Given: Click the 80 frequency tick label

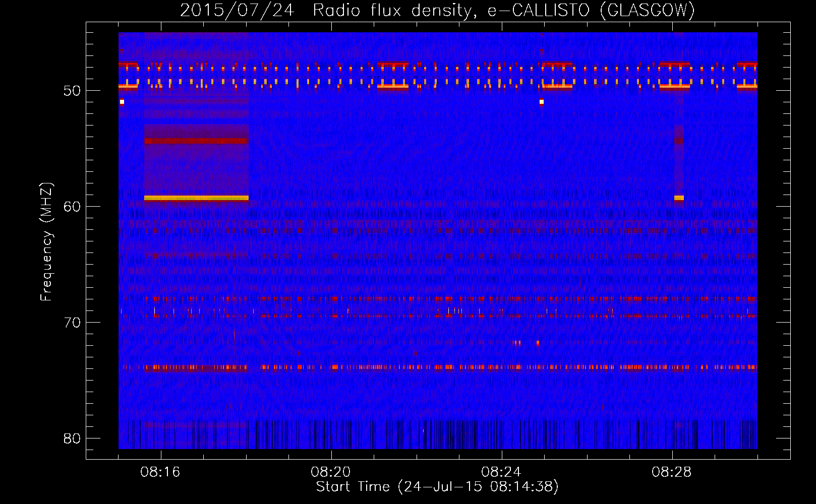Looking at the screenshot, I should click(x=72, y=438).
